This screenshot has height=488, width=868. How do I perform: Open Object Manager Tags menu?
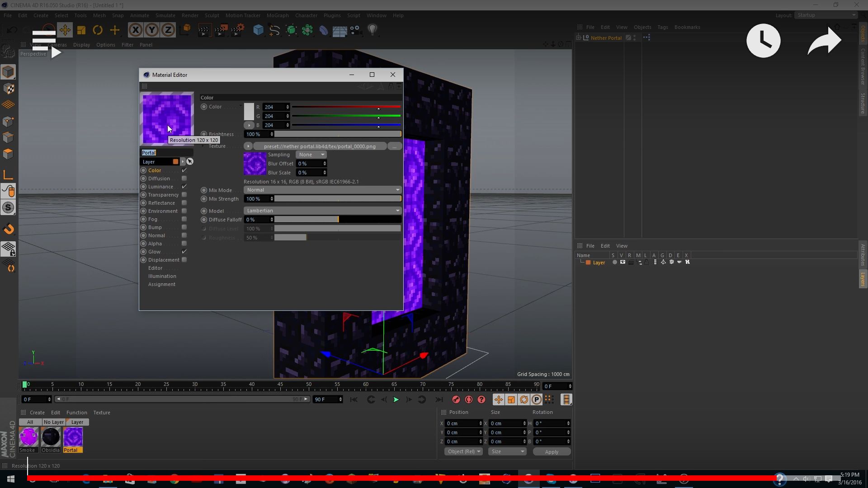pos(663,27)
